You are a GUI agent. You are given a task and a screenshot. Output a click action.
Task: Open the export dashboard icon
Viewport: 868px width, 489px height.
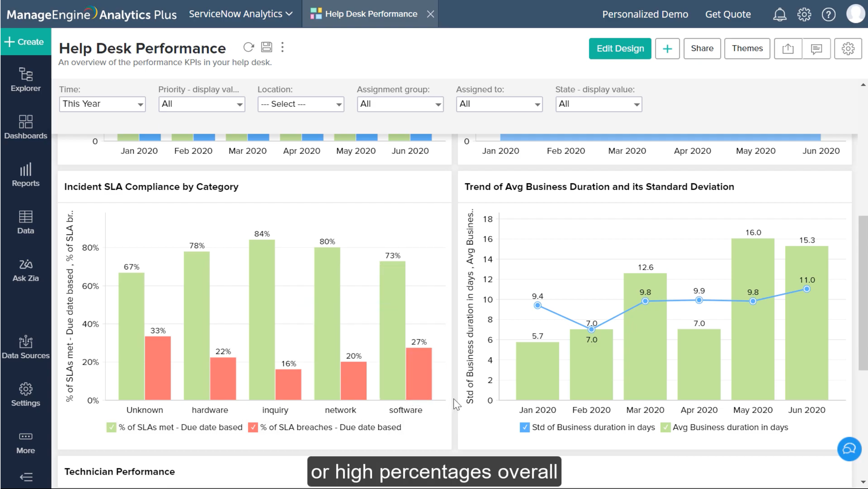click(x=787, y=49)
